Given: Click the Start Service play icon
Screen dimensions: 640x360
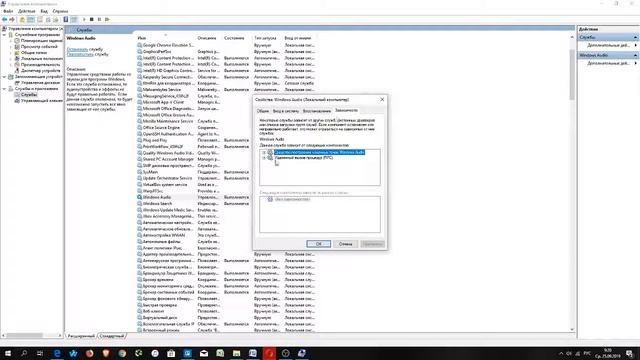Looking at the screenshot, I should coord(84,20).
